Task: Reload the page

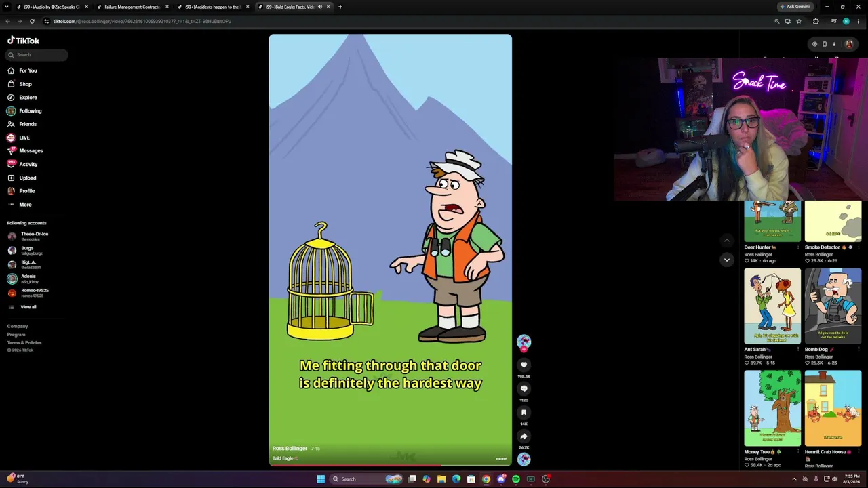Action: pos(32,21)
